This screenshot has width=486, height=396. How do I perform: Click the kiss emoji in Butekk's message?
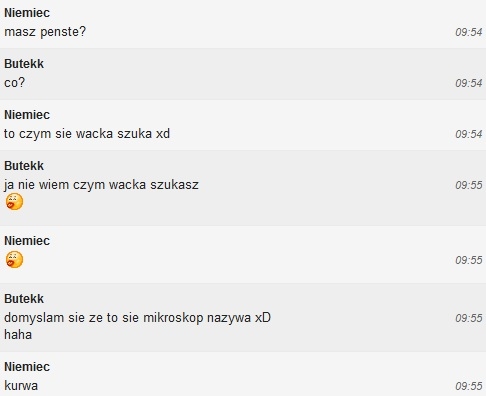(14, 202)
